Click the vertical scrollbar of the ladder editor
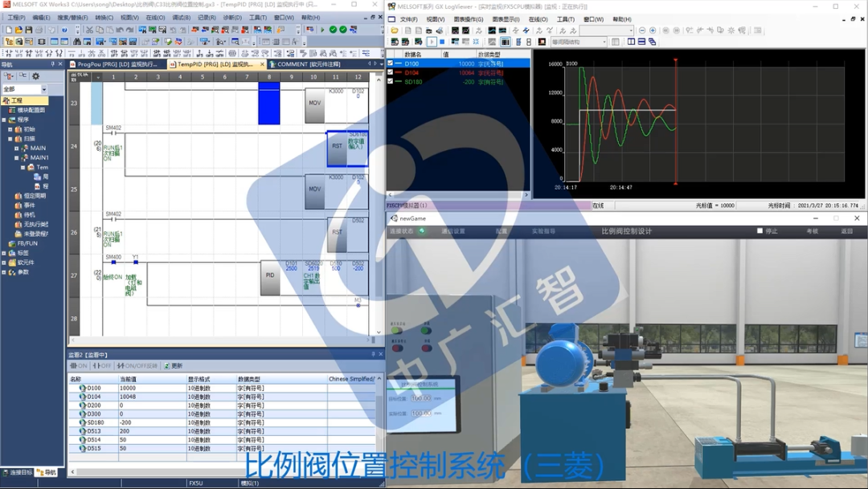Viewport: 868px width, 489px height. pyautogui.click(x=379, y=206)
